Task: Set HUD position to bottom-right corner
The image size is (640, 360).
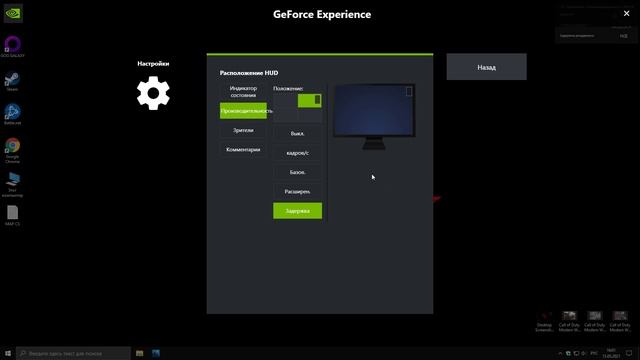Action: pos(310,115)
